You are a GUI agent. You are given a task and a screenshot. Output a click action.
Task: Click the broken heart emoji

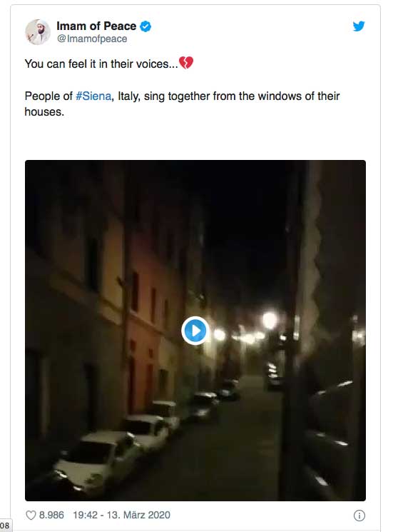[x=186, y=63]
